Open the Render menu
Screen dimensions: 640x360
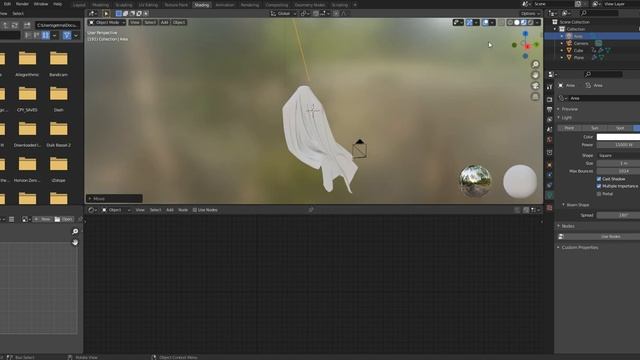click(x=22, y=4)
